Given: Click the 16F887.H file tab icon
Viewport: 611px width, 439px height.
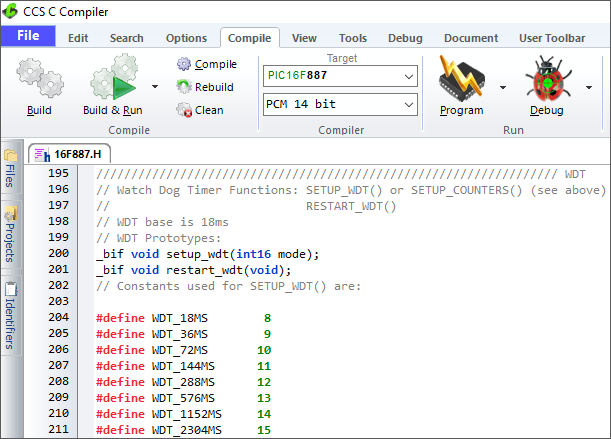Looking at the screenshot, I should 42,155.
